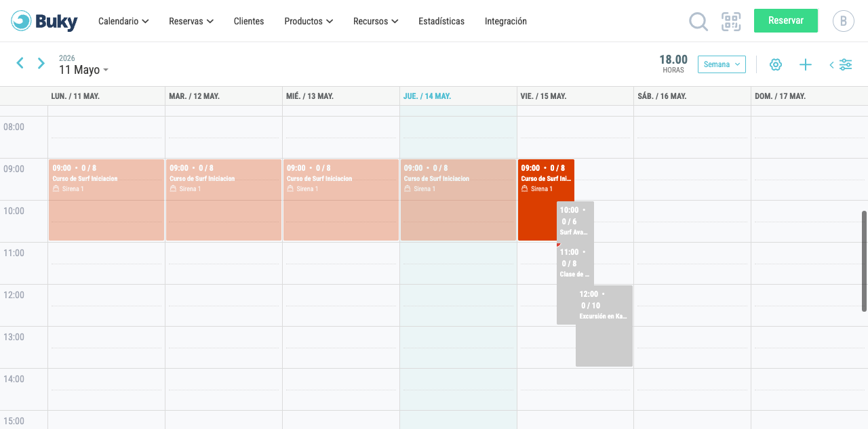Click the 2026 year label
Viewport: 868px width, 429px height.
[67, 58]
